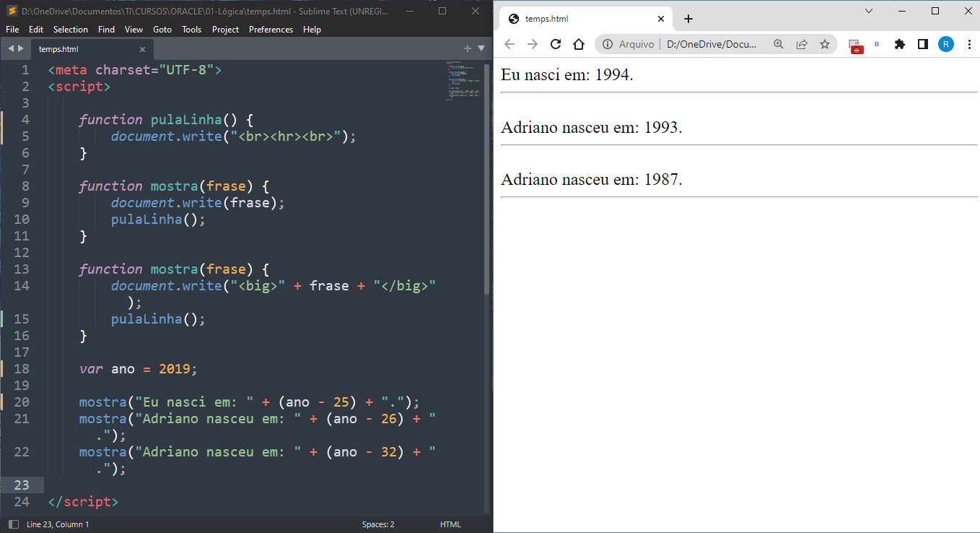Open Chrome tab search chevron
This screenshot has height=533, width=980.
pyautogui.click(x=869, y=11)
